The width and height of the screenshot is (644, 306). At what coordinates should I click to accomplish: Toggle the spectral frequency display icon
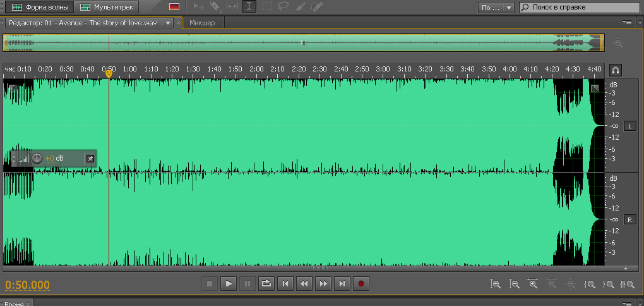coord(174,6)
